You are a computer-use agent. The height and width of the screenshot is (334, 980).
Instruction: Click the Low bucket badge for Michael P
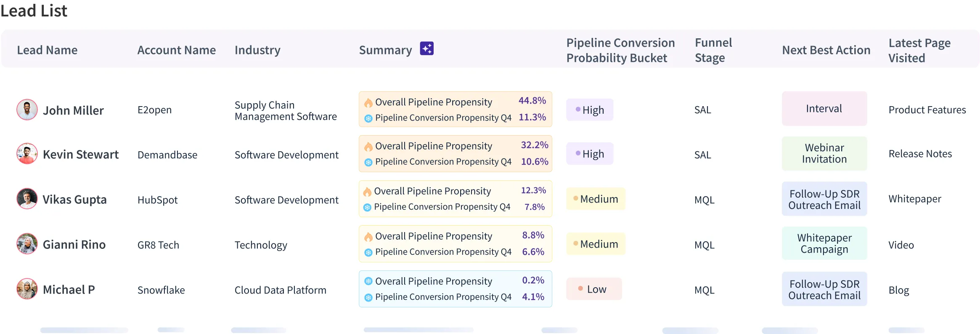593,289
